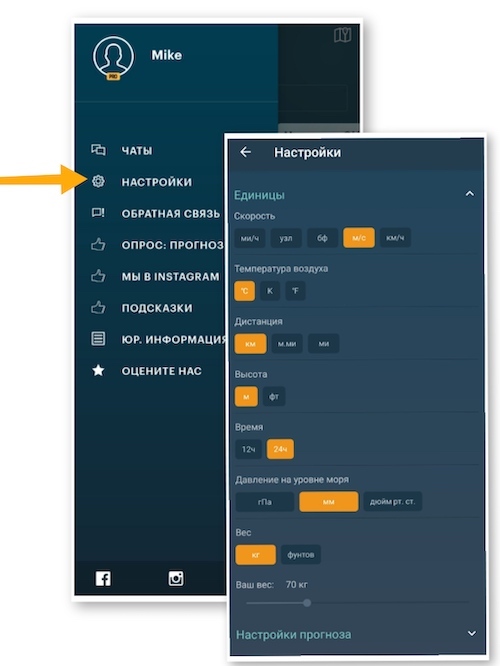This screenshot has height=666, width=500.
Task: Switch air temperature to °F
Action: coord(295,291)
